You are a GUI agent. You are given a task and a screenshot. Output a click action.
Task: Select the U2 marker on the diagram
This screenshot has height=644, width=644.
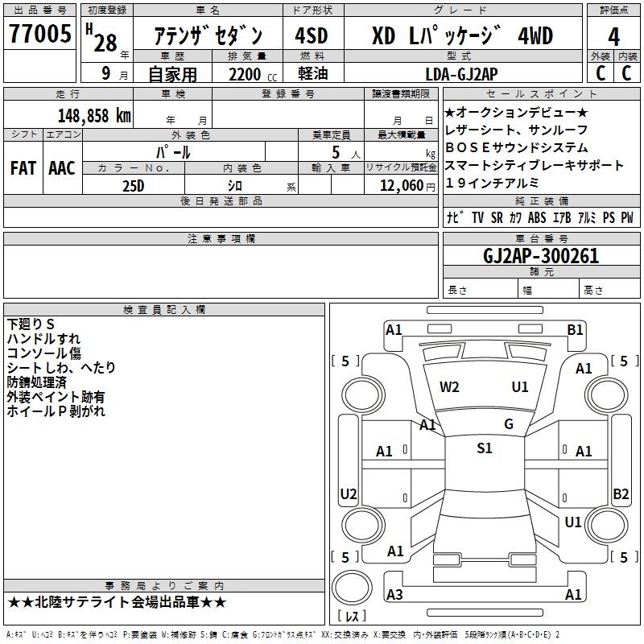pos(349,493)
